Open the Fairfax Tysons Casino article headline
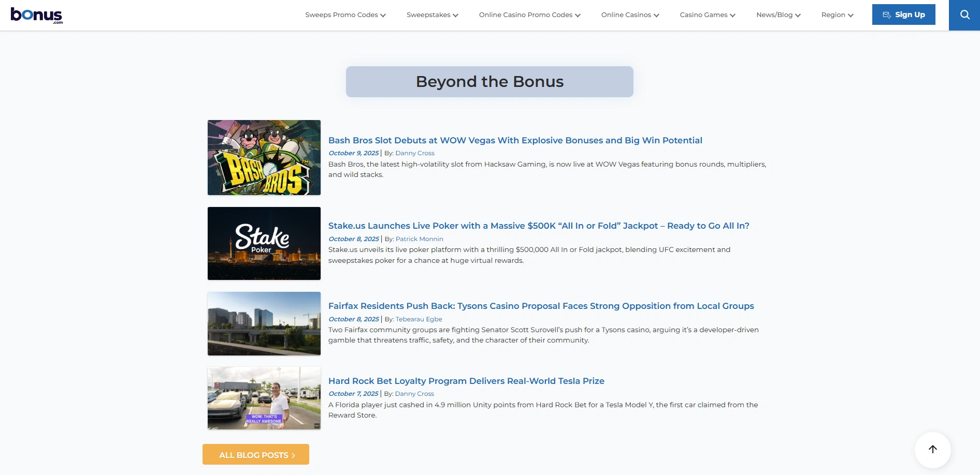This screenshot has width=980, height=475. point(541,306)
